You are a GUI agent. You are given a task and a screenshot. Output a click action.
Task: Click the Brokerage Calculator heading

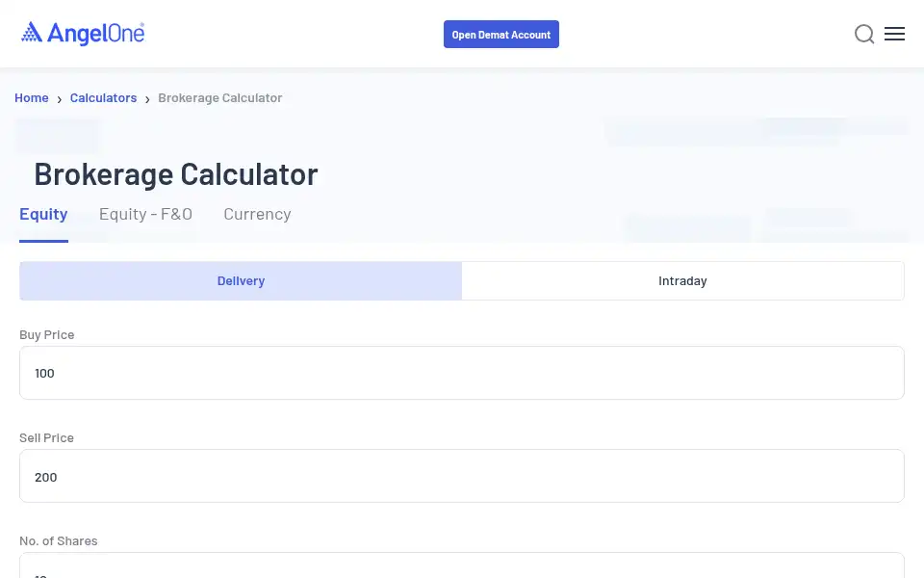pos(175,174)
